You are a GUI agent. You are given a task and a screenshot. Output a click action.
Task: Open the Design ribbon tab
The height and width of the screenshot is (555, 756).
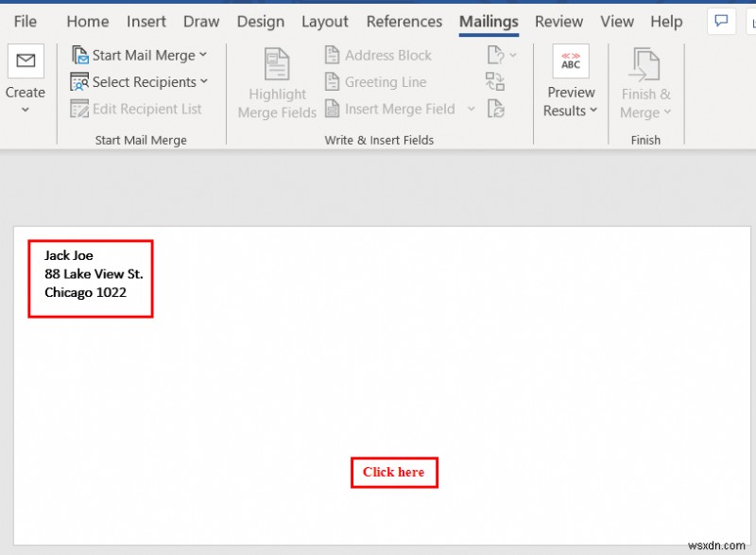point(261,21)
